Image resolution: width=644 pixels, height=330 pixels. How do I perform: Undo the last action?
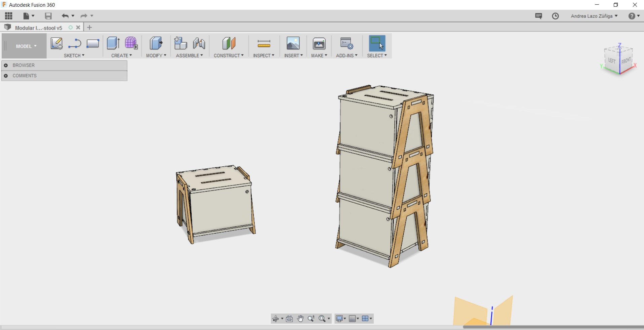point(65,16)
